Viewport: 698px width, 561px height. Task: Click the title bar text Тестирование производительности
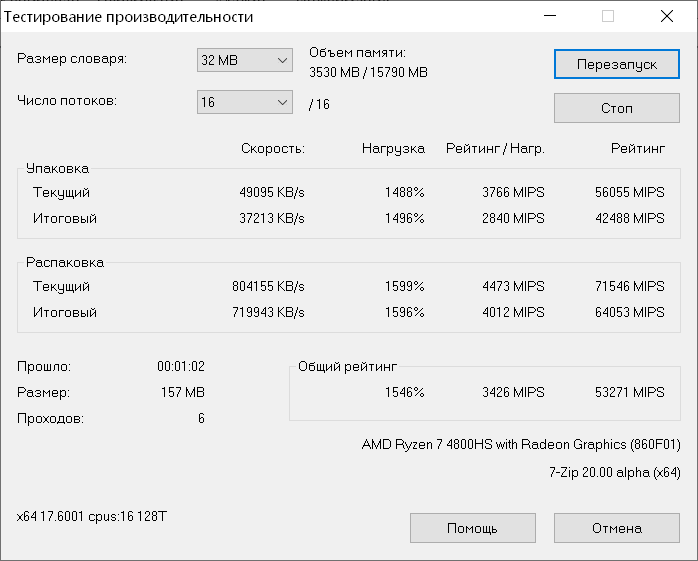pyautogui.click(x=129, y=17)
